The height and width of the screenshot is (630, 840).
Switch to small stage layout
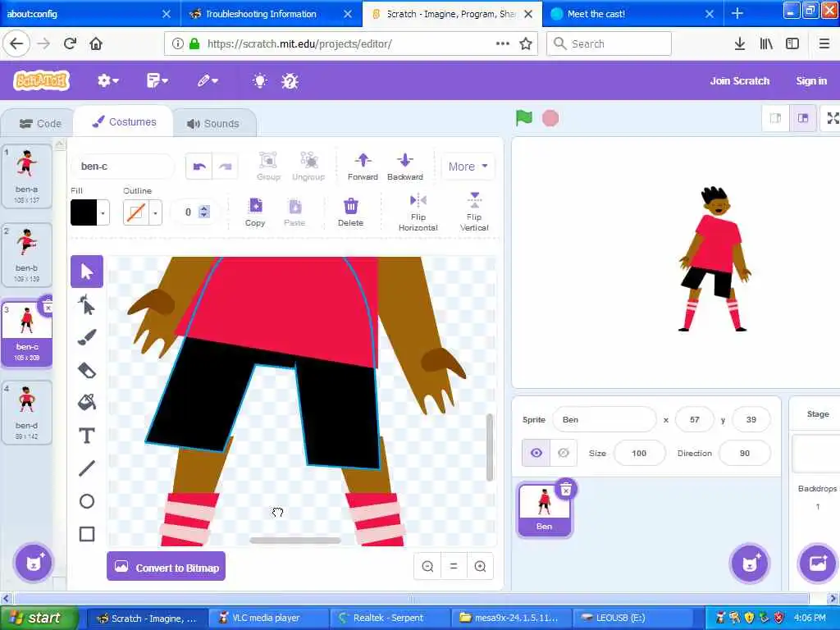click(775, 118)
